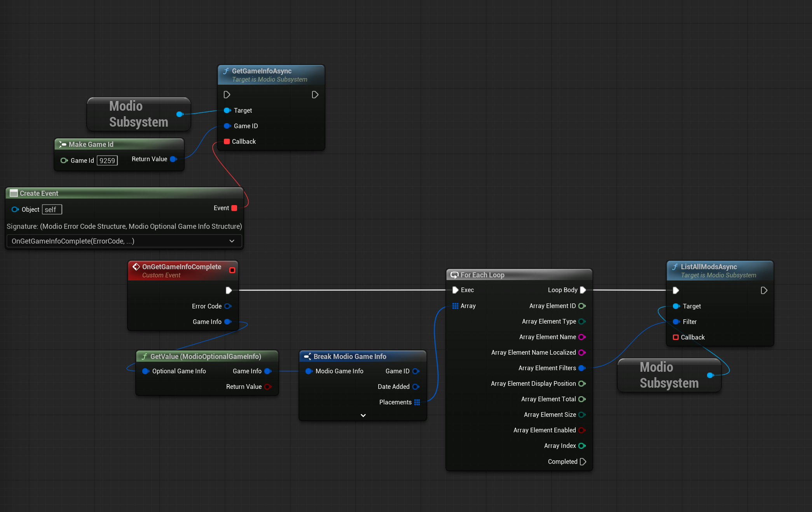Click Array Element ID output pin

coord(582,306)
